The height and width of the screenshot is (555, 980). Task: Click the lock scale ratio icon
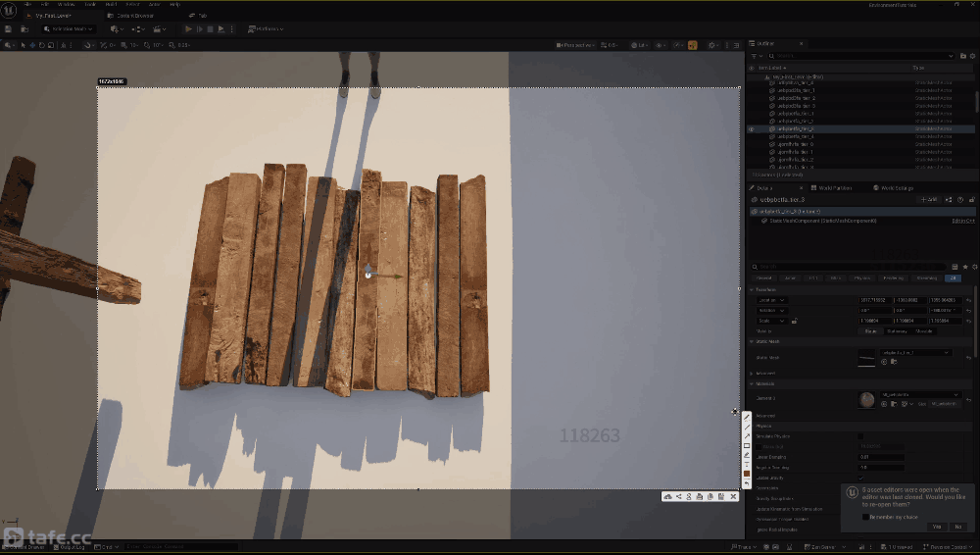pyautogui.click(x=794, y=321)
